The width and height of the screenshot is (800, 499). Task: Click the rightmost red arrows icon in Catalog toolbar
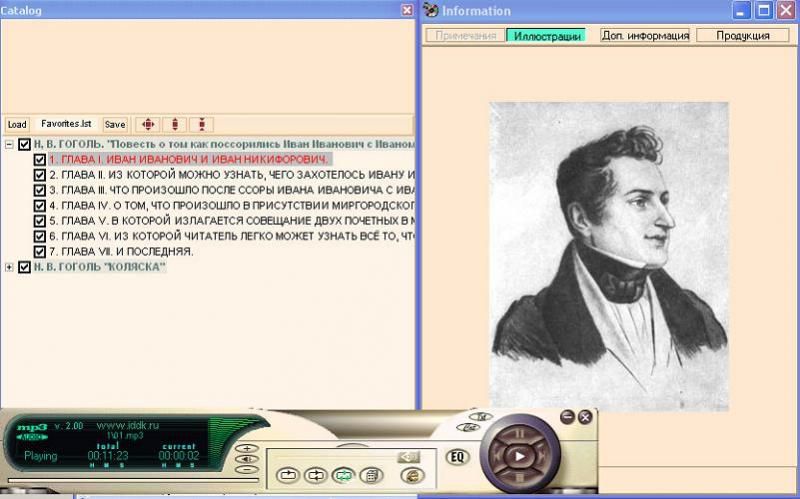pos(202,124)
